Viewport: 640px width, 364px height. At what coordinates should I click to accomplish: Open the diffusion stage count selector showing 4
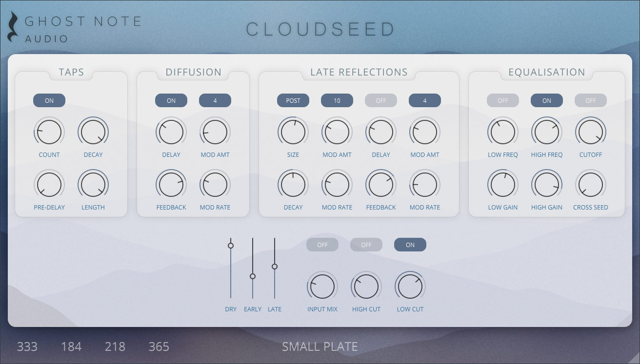[x=215, y=100]
